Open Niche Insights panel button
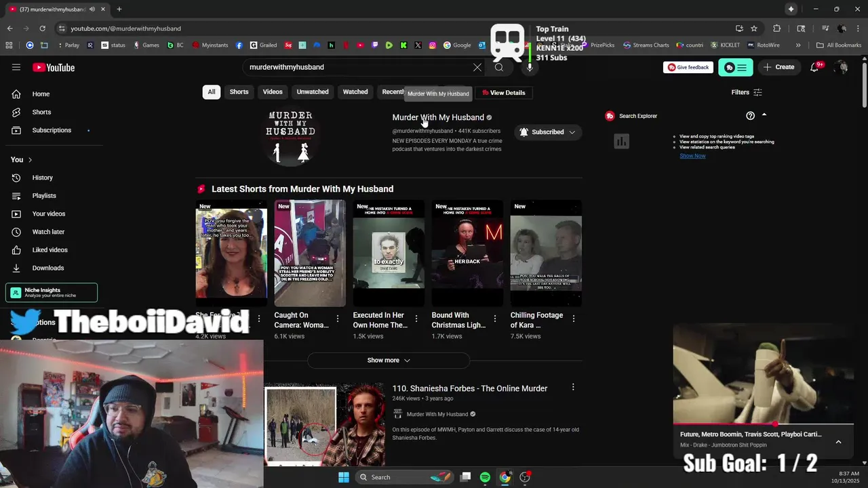 (52, 293)
